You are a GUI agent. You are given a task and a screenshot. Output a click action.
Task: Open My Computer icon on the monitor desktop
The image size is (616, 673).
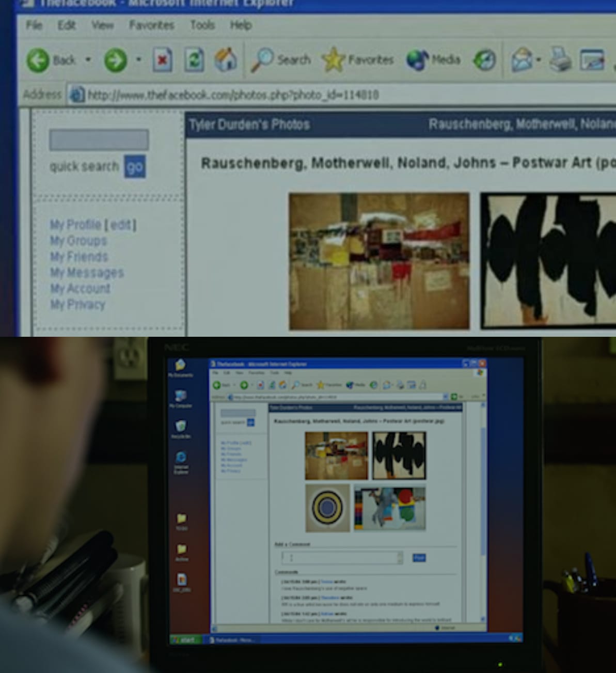180,396
